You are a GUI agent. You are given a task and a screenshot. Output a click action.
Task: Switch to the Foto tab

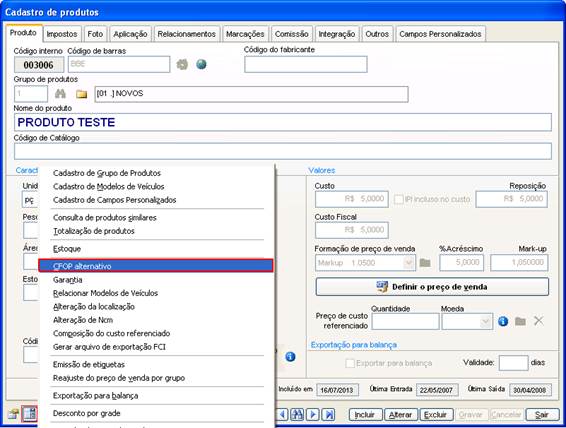click(95, 34)
